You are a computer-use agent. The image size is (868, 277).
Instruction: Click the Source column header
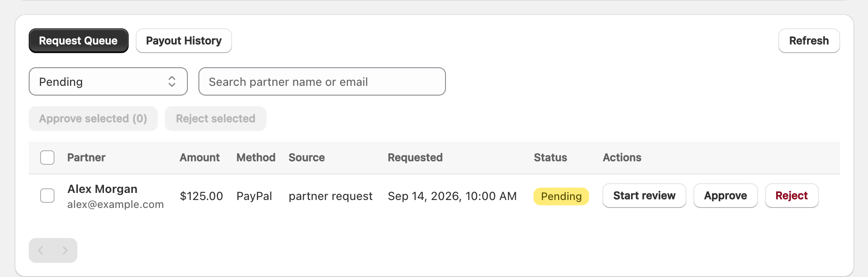pos(307,158)
